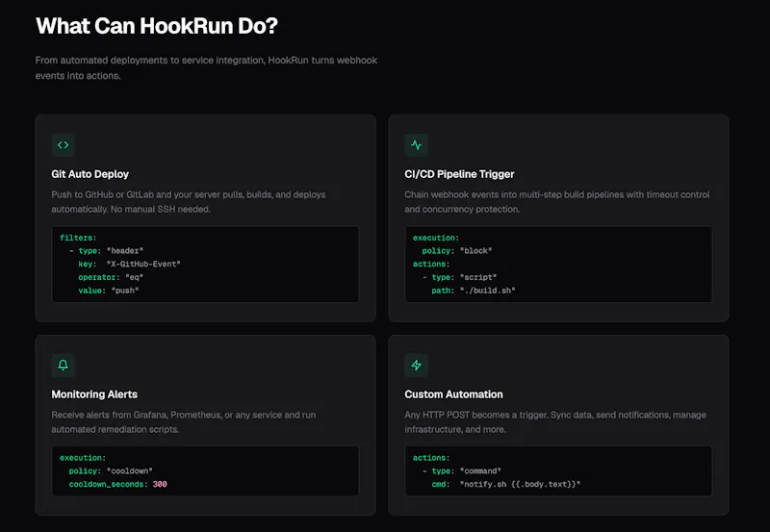Click the 'Push to GitHub or GitLab' description text
Image resolution: width=770 pixels, height=532 pixels.
pyautogui.click(x=189, y=202)
